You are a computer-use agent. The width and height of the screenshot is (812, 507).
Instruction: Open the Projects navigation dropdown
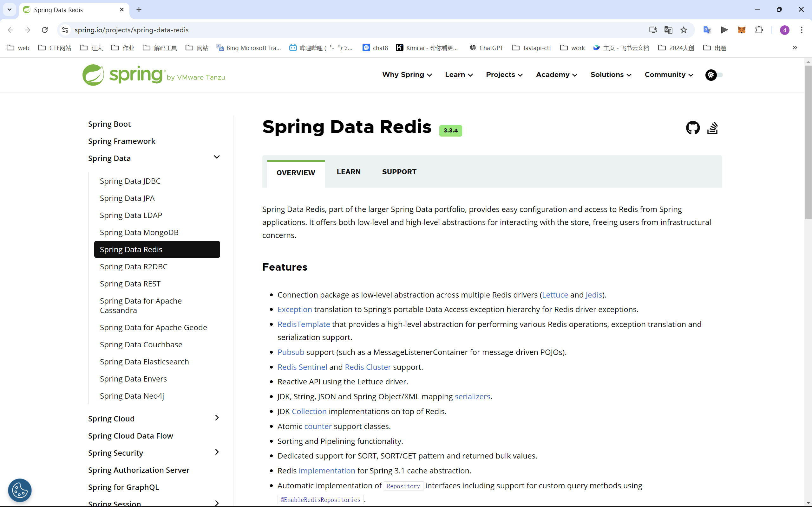pyautogui.click(x=504, y=75)
